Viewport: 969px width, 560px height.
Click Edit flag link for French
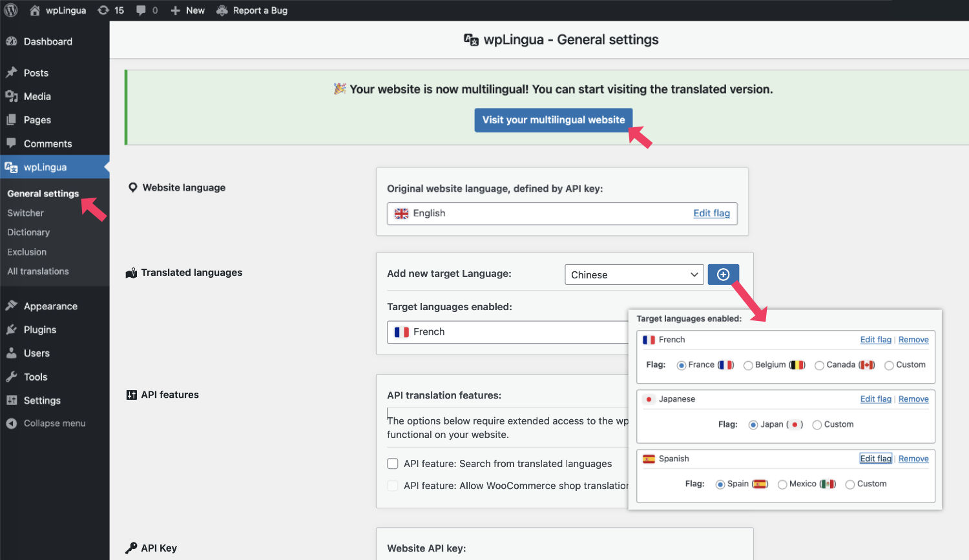pos(875,340)
